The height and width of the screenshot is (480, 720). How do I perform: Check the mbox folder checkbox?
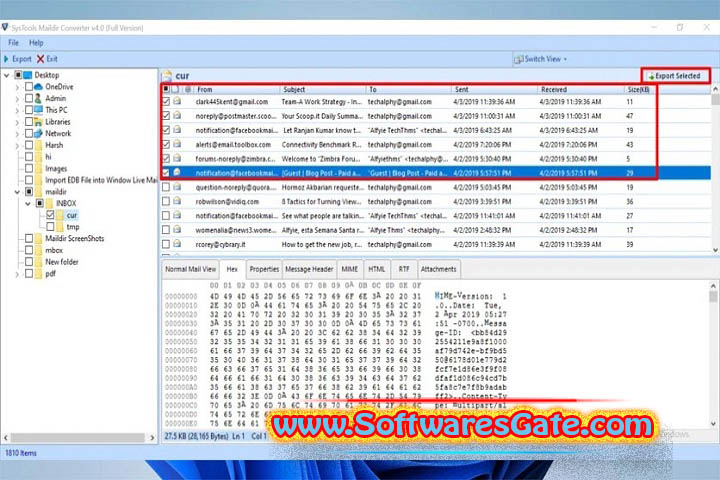tap(28, 250)
